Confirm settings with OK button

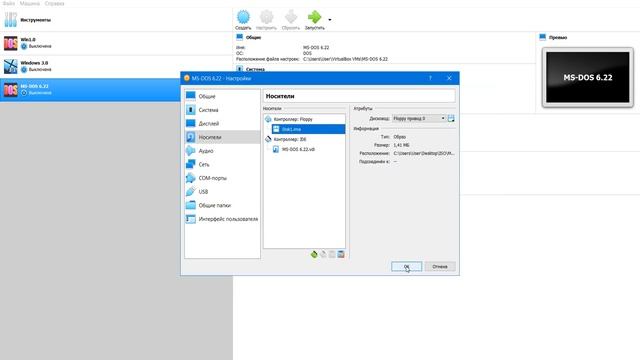pyautogui.click(x=407, y=267)
